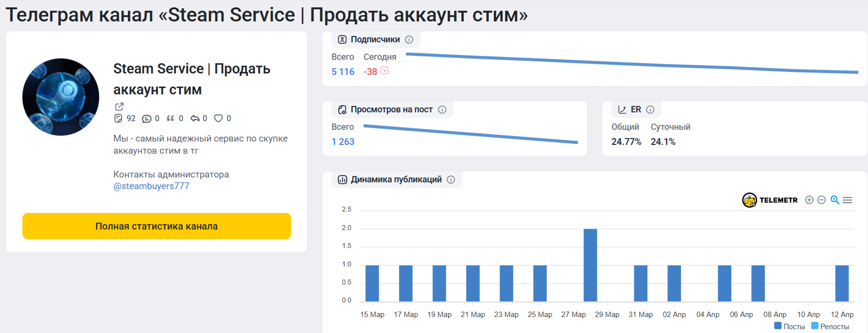This screenshot has width=868, height=333.
Task: Click the Telemetr logo on chart
Action: point(770,200)
